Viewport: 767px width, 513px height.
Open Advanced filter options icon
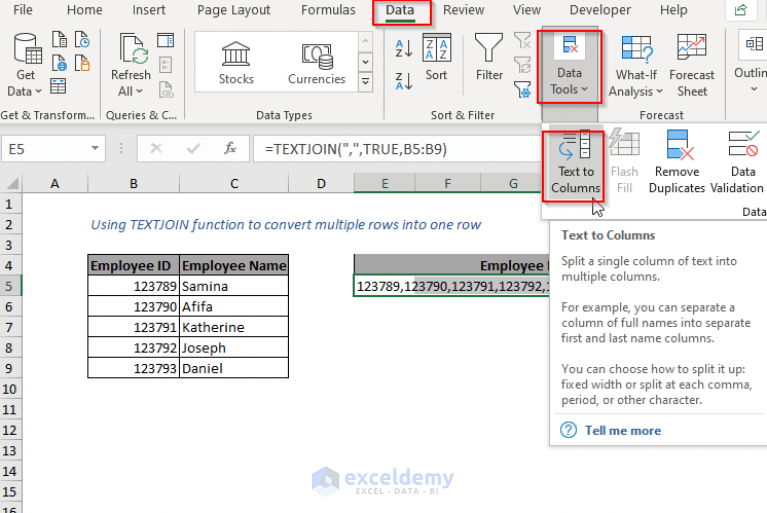click(522, 89)
